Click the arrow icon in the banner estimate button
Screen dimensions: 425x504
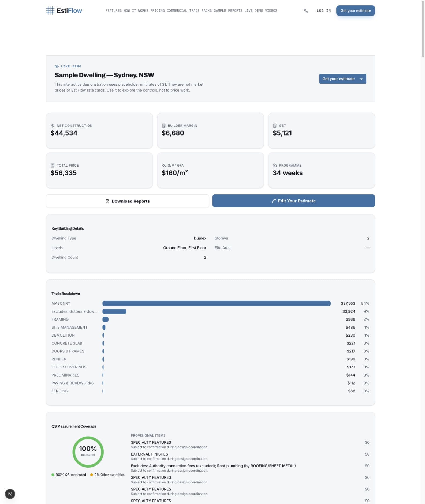(361, 79)
